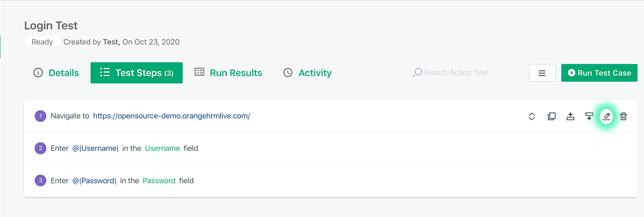This screenshot has height=217, width=644.
Task: Open the orangehrmlive URL link in step 1
Action: pyautogui.click(x=172, y=116)
